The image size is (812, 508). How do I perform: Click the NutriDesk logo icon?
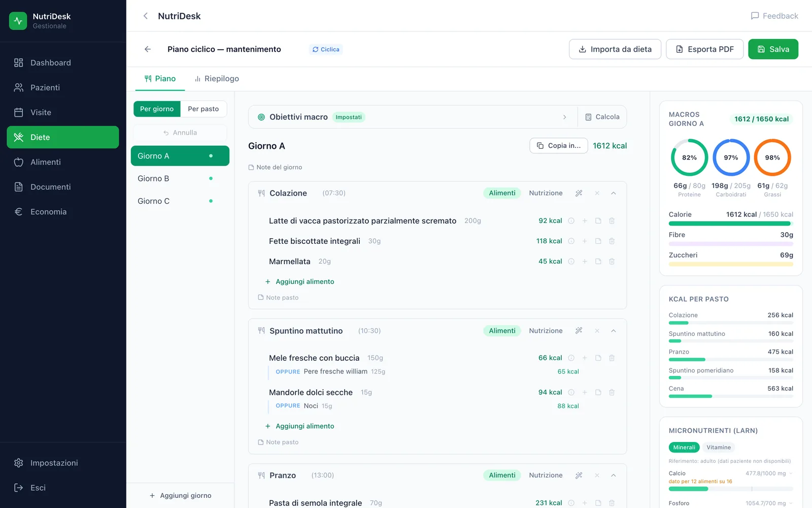[18, 21]
